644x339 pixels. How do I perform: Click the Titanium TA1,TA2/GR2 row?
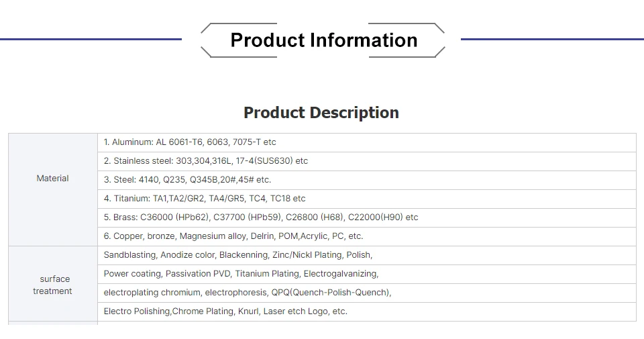tap(205, 199)
